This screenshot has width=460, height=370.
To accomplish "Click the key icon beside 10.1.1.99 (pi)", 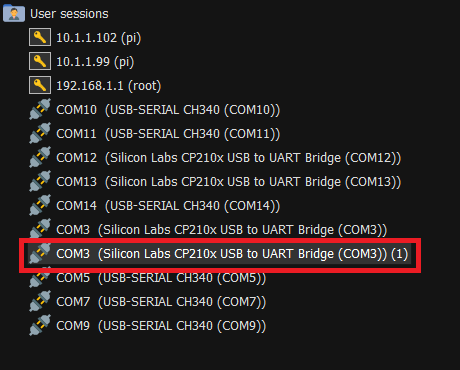I will point(40,61).
